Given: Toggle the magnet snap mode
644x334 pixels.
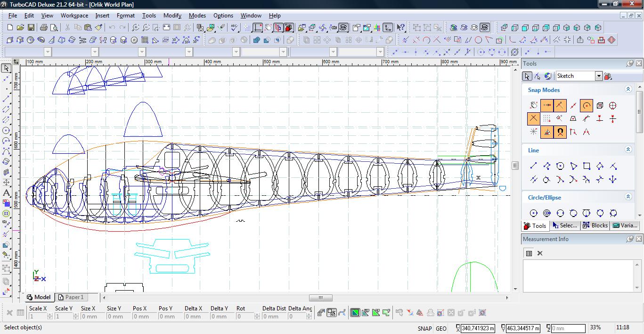Looking at the screenshot, I should [560, 132].
